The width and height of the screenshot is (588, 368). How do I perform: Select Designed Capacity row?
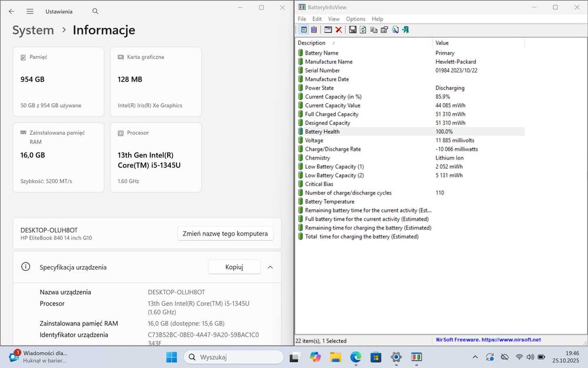pyautogui.click(x=410, y=123)
